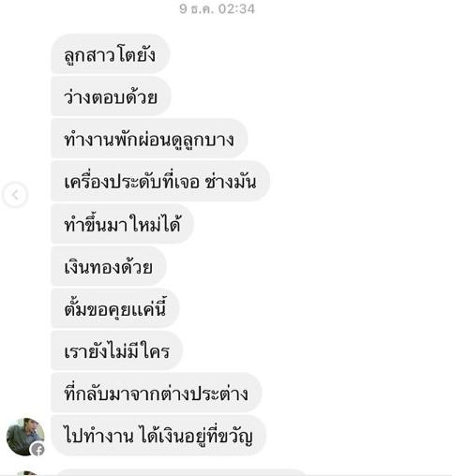Click the partially visible avatar at the bottom
This screenshot has width=452, height=476.
[26, 473]
